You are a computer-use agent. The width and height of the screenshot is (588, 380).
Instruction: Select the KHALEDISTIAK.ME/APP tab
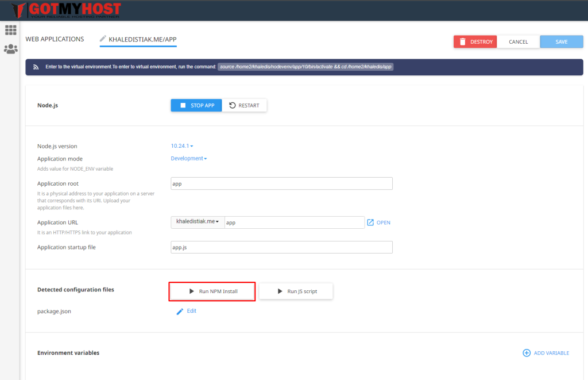pos(142,40)
